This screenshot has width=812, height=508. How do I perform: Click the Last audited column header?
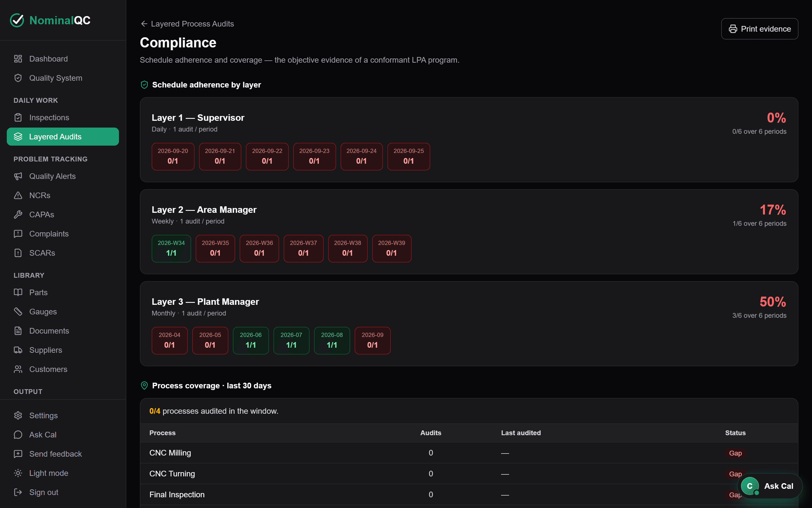coord(521,433)
